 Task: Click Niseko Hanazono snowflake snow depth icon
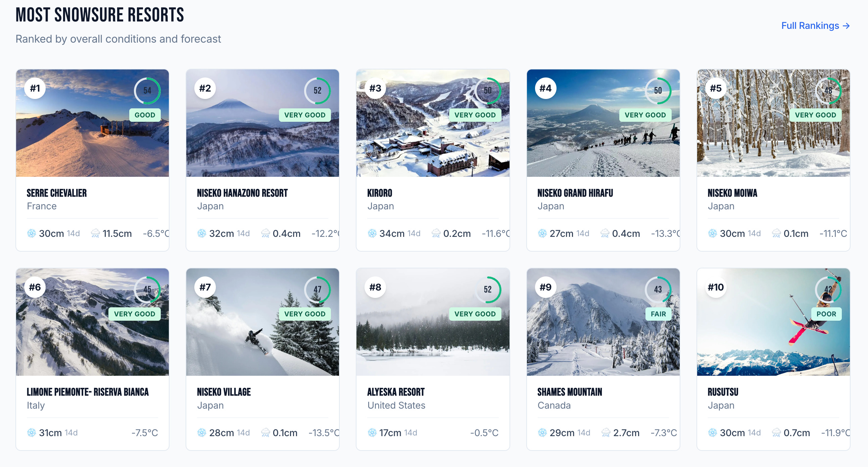[x=201, y=233]
